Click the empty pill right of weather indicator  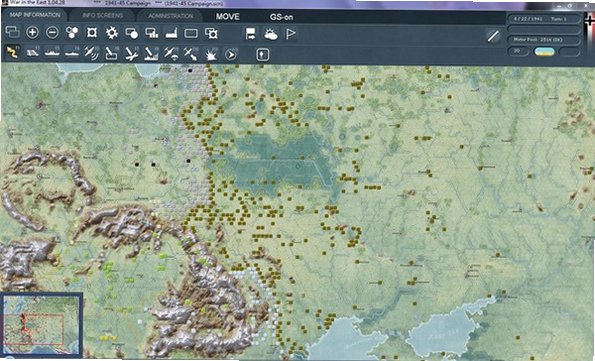tap(569, 52)
